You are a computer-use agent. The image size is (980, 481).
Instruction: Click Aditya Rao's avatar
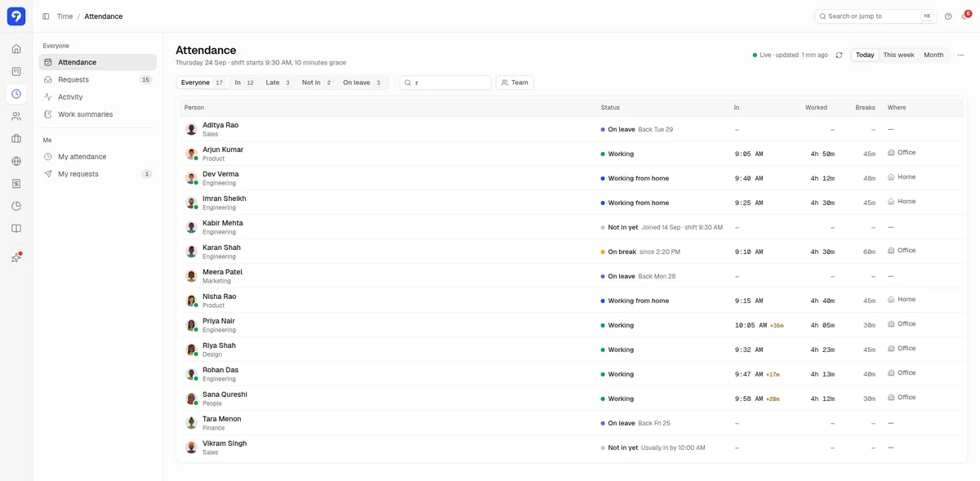(x=191, y=129)
